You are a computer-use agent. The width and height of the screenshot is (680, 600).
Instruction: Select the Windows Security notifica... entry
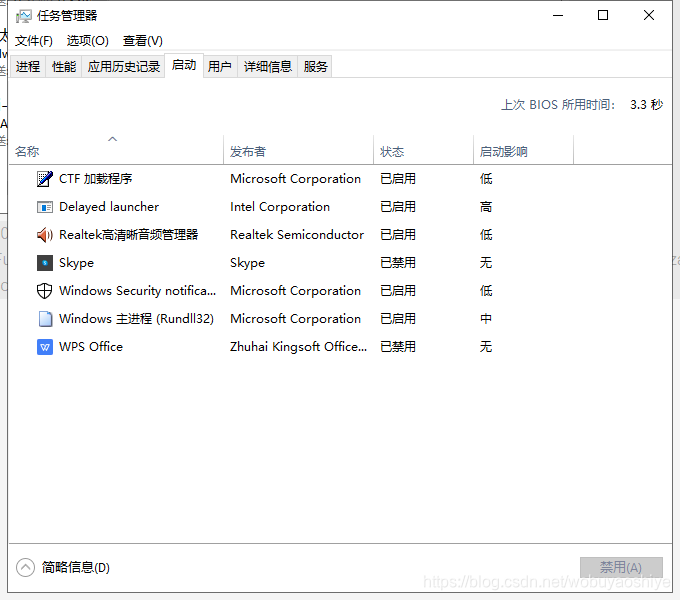click(137, 290)
